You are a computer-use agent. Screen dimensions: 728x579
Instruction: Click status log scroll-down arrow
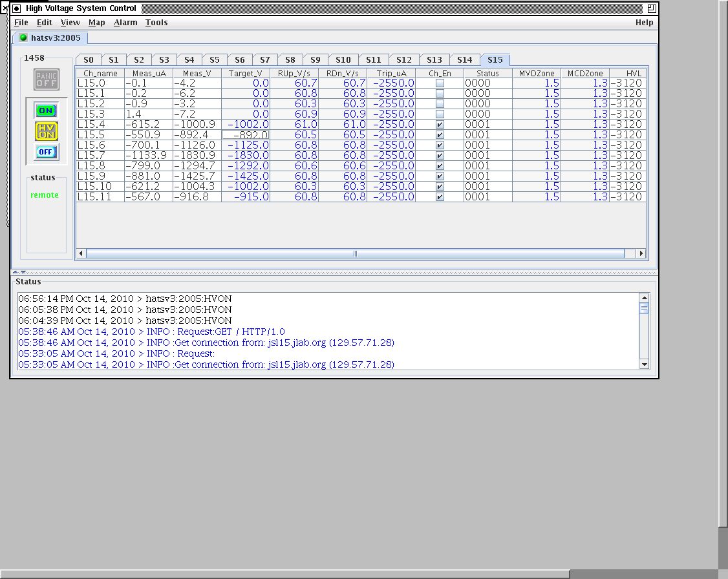(x=644, y=364)
